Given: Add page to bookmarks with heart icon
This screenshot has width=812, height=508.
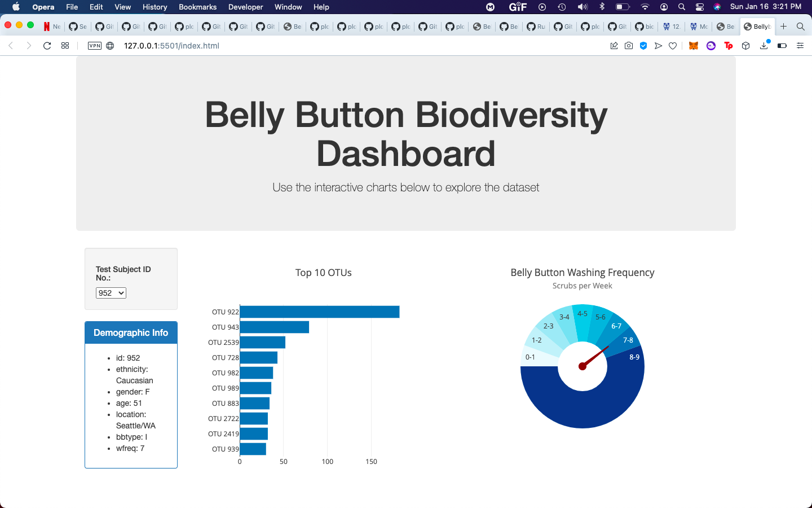Looking at the screenshot, I should [x=673, y=46].
